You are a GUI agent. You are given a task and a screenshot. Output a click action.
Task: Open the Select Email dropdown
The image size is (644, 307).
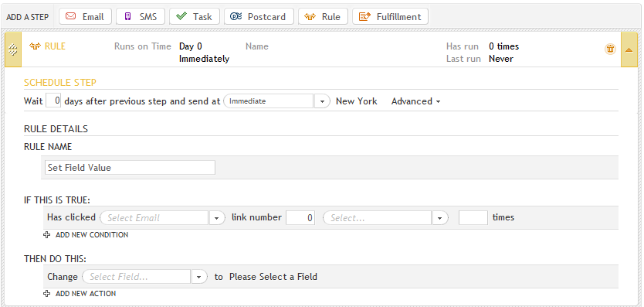(217, 218)
